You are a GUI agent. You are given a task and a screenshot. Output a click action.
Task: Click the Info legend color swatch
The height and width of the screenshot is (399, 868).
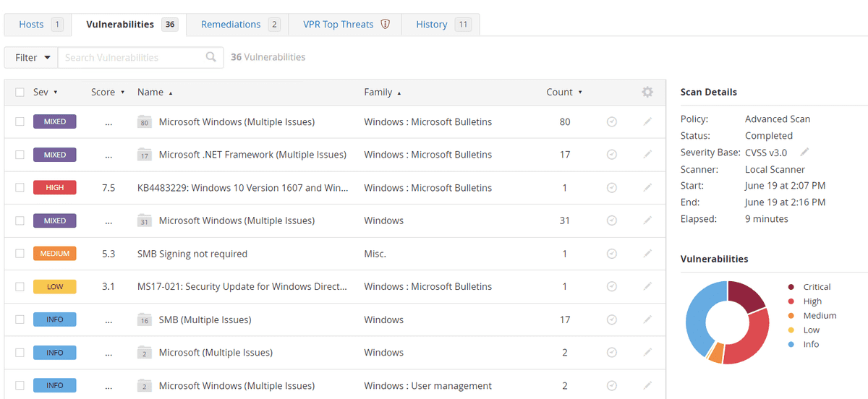tap(791, 344)
